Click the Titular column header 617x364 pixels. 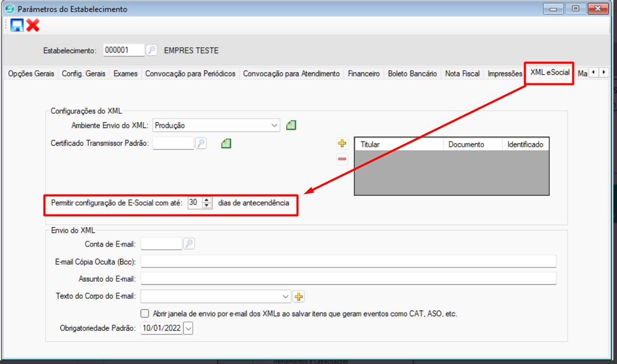(399, 144)
